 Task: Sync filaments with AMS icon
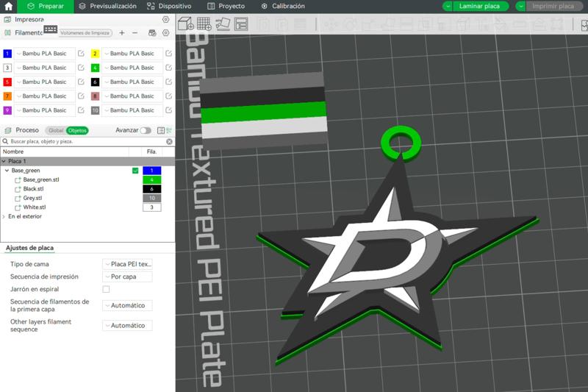(x=152, y=33)
